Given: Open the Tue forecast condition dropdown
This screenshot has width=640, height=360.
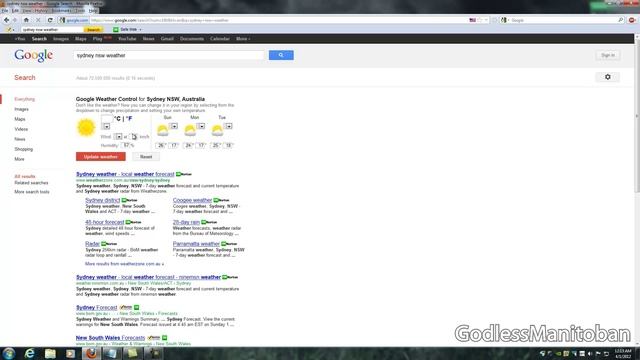Looking at the screenshot, I should point(229,126).
